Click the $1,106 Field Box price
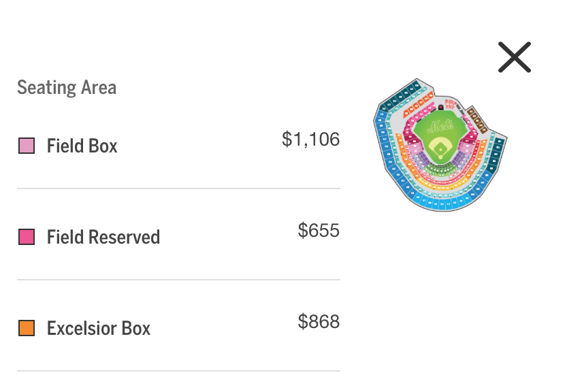Screen dimensions: 565x392 310,140
